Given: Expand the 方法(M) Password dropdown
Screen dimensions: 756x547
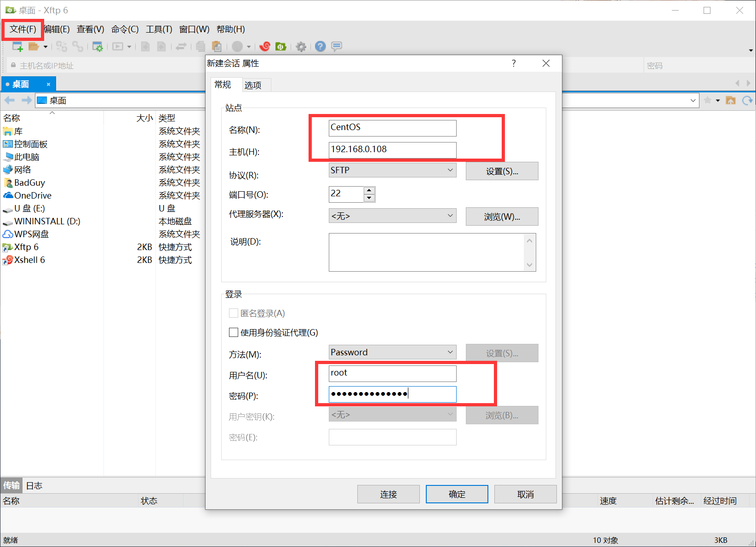Looking at the screenshot, I should [450, 352].
